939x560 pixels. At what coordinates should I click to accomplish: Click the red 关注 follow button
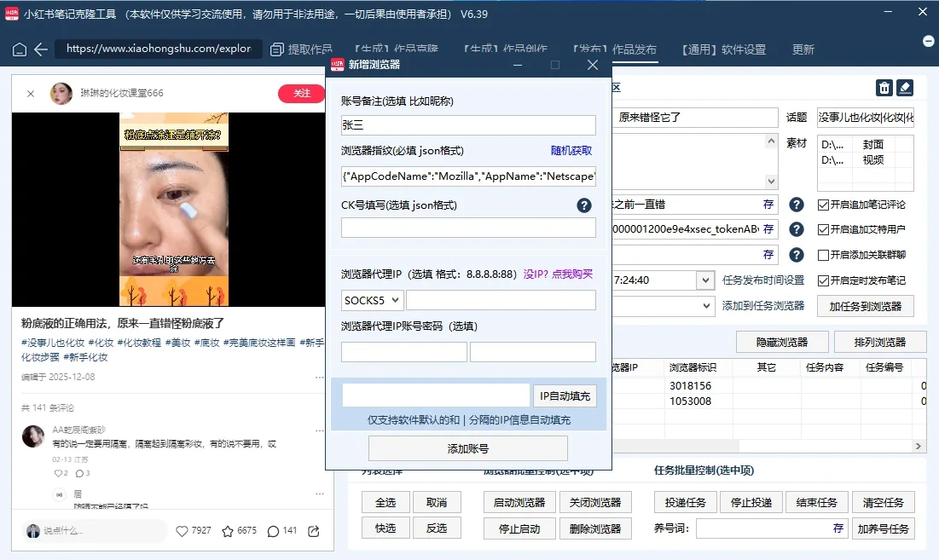click(x=301, y=94)
